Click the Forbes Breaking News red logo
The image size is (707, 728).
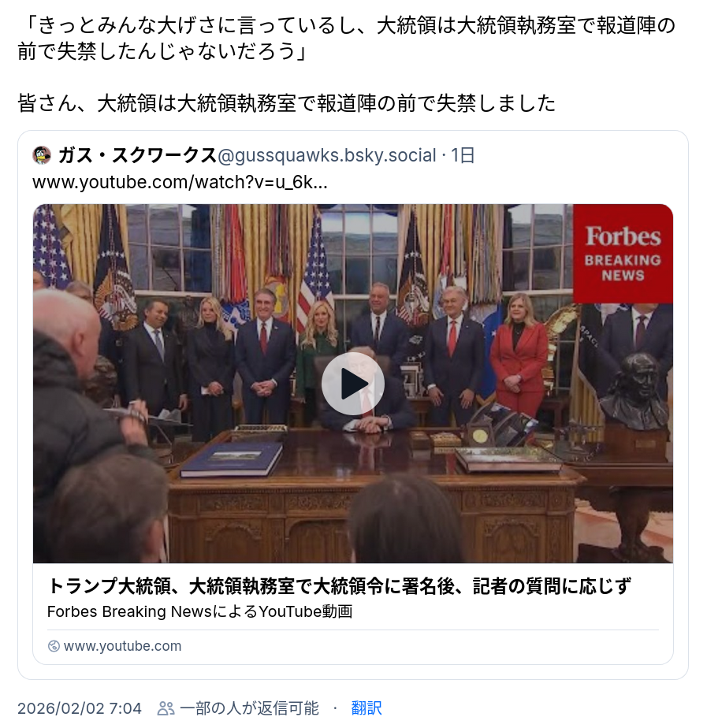(x=623, y=254)
